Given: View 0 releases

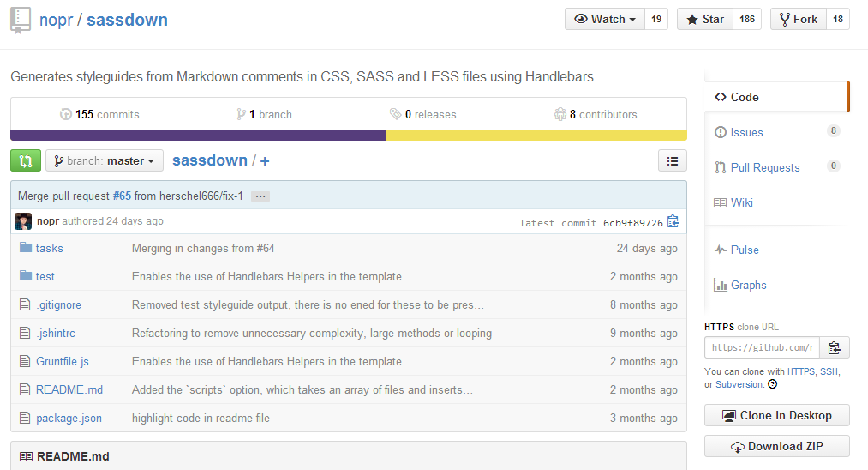Looking at the screenshot, I should coord(423,114).
